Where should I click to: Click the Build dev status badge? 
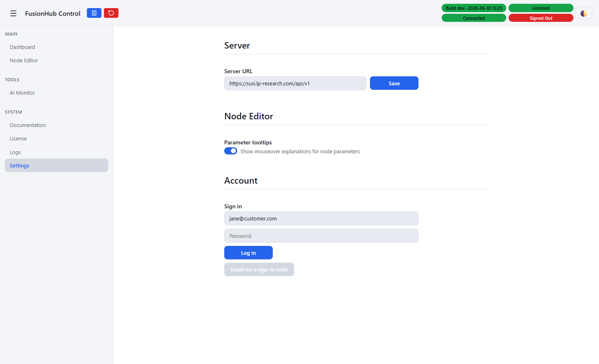tap(474, 8)
